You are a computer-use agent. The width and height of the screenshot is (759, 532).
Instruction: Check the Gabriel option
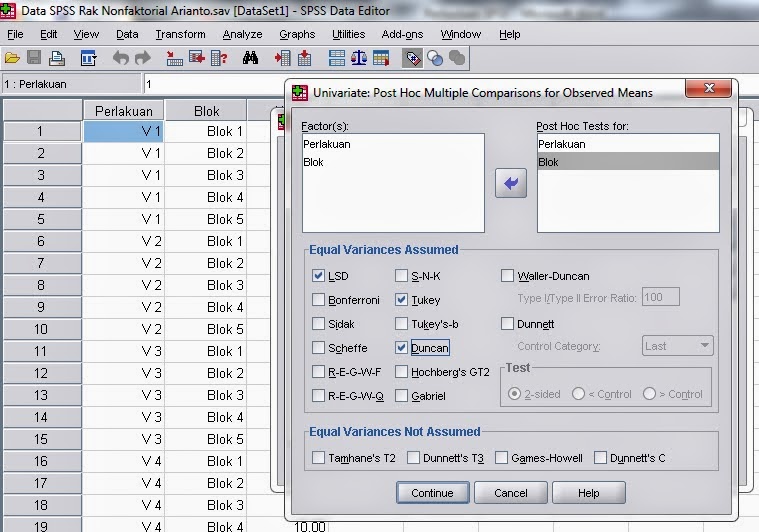pyautogui.click(x=401, y=395)
